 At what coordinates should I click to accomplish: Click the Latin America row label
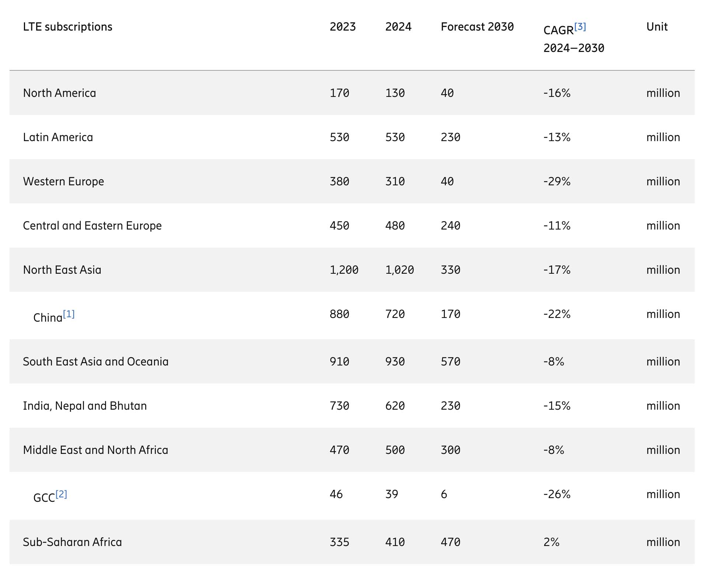58,137
